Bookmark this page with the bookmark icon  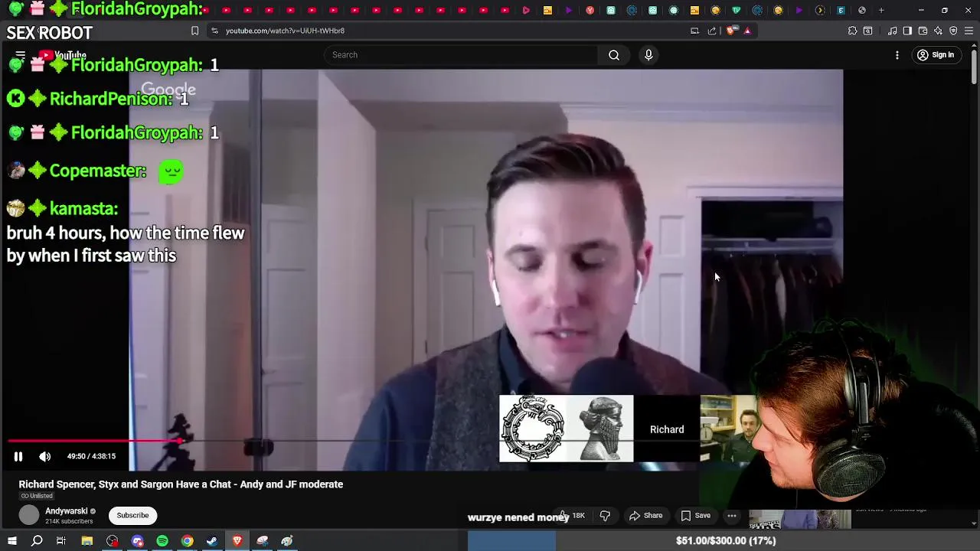[x=194, y=31]
